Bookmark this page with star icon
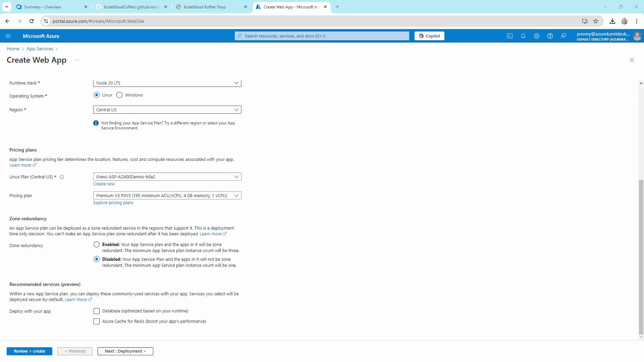644x362 pixels. coord(595,21)
